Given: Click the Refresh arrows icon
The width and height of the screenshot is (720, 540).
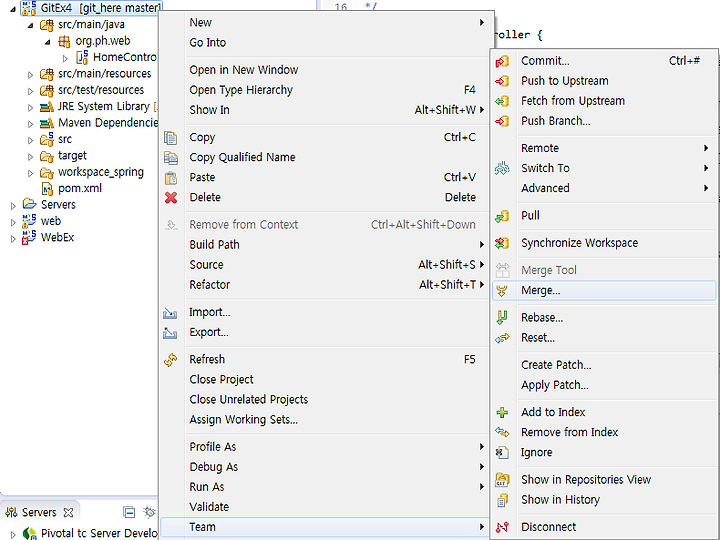Looking at the screenshot, I should tap(170, 360).
